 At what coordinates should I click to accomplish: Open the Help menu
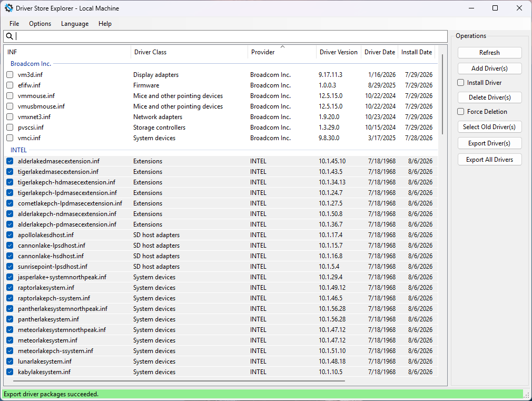coord(105,23)
